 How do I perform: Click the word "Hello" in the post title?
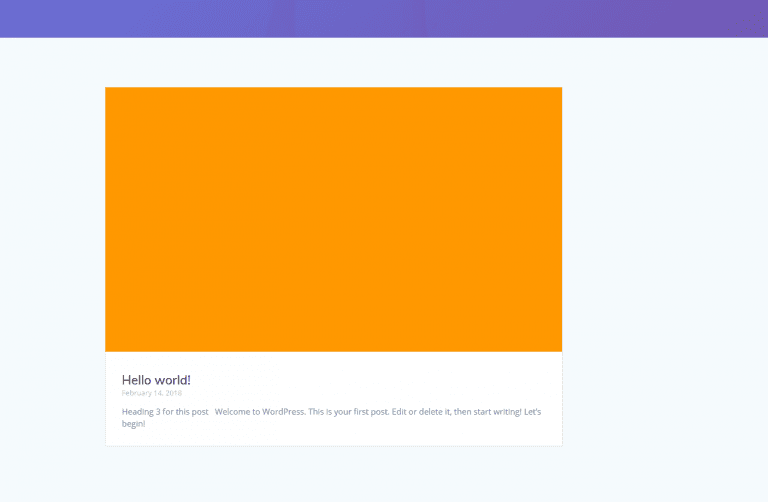(x=136, y=380)
